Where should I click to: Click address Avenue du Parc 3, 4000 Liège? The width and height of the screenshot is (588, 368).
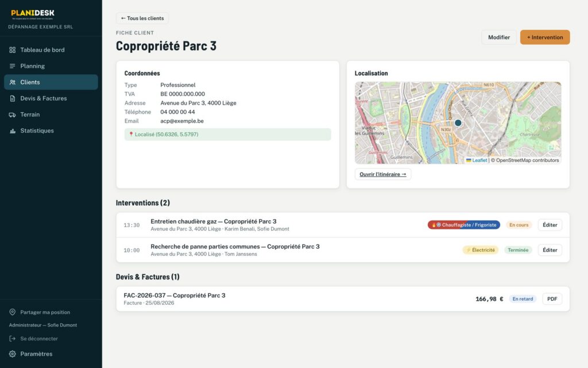tap(198, 103)
